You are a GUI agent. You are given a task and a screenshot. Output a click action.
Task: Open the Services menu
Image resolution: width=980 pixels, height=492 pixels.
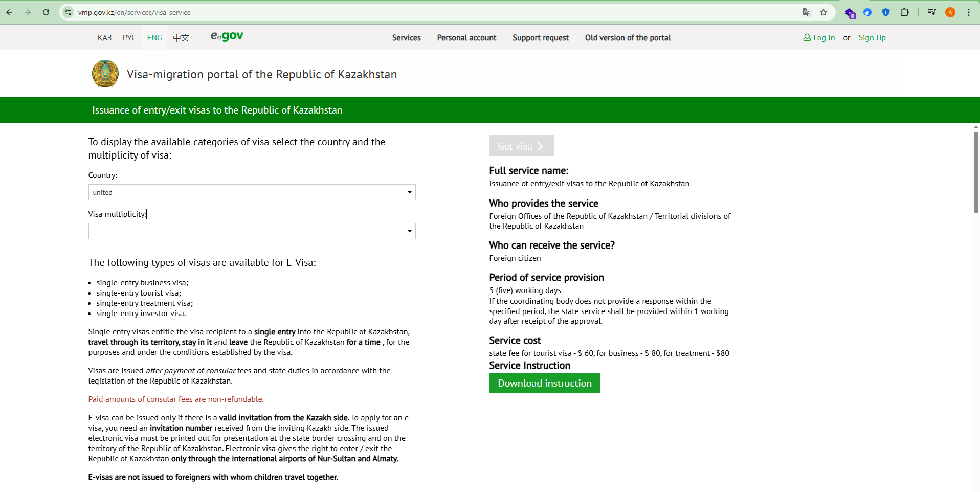406,38
